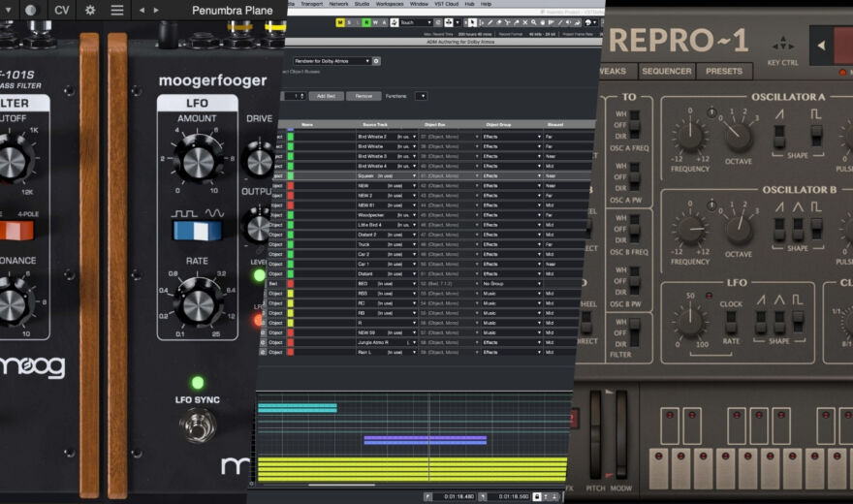Select the Mute X tool
Screen dimensions: 853x504
pyautogui.click(x=525, y=22)
